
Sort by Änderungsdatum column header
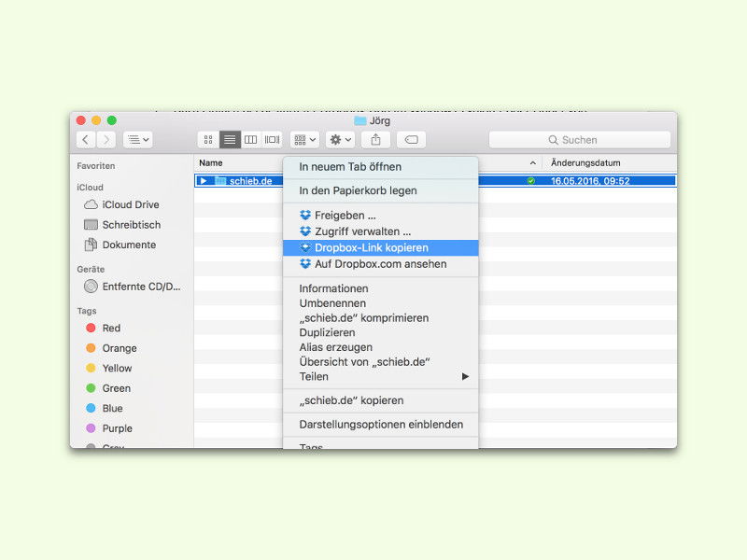[585, 162]
